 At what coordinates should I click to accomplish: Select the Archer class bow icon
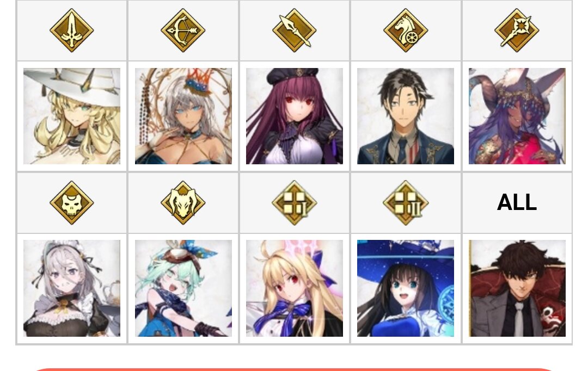click(x=183, y=30)
